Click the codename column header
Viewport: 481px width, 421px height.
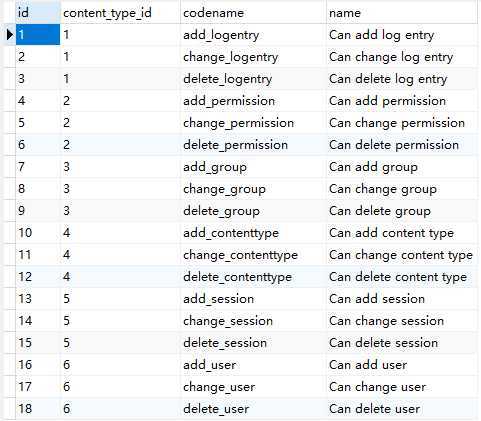point(253,13)
